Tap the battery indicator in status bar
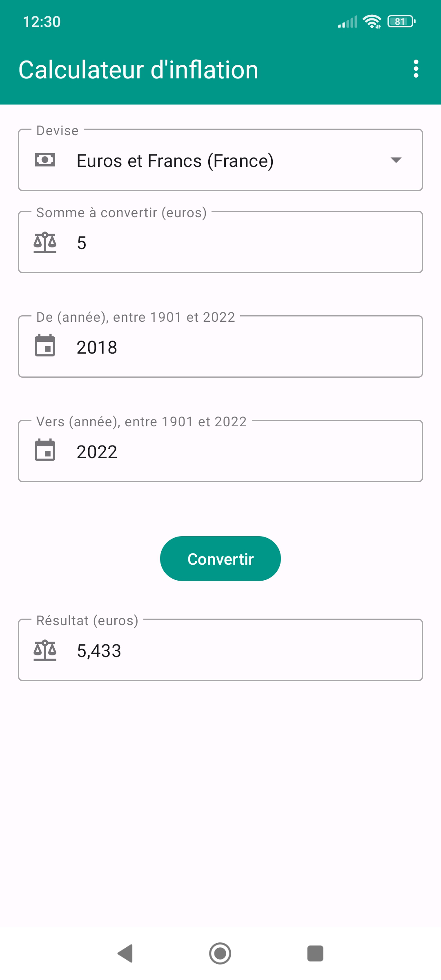 401,22
